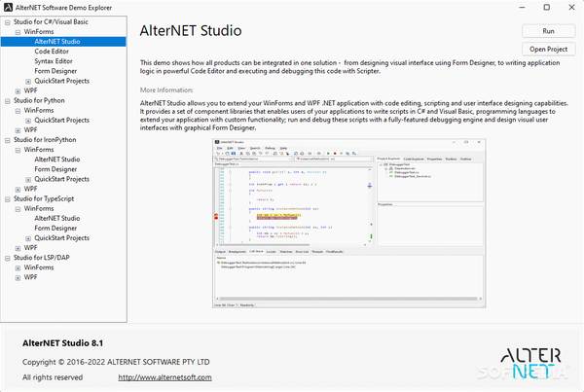Expand WPF under Studio for Python
The width and height of the screenshot is (584, 392).
[18, 130]
